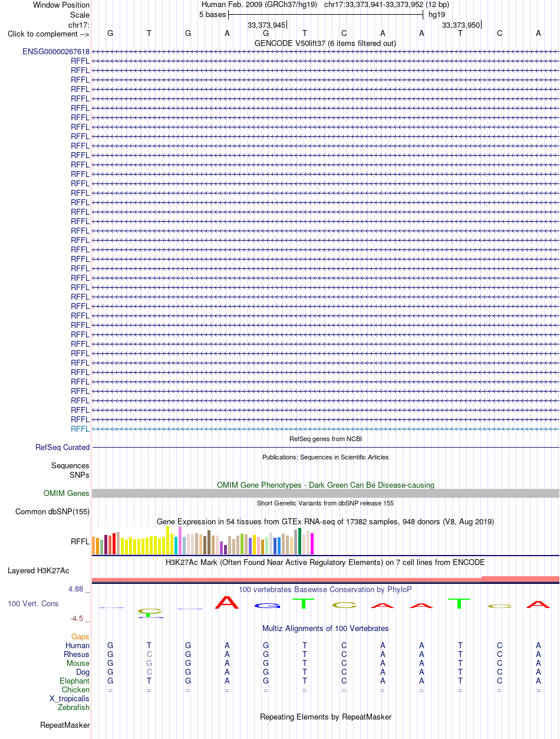This screenshot has height=739, width=560.
Task: Select the Dog species row label
Action: [83, 672]
